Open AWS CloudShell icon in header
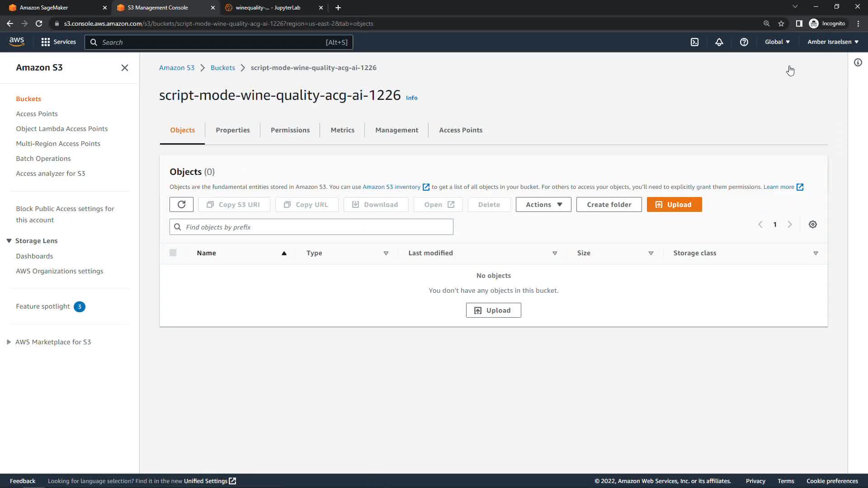 [x=695, y=42]
